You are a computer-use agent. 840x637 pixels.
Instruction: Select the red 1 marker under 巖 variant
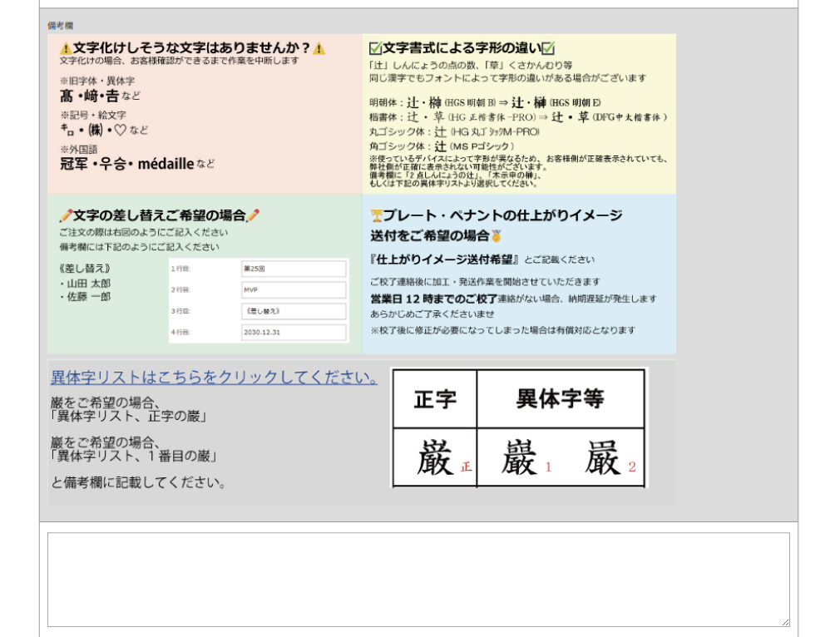tap(548, 466)
